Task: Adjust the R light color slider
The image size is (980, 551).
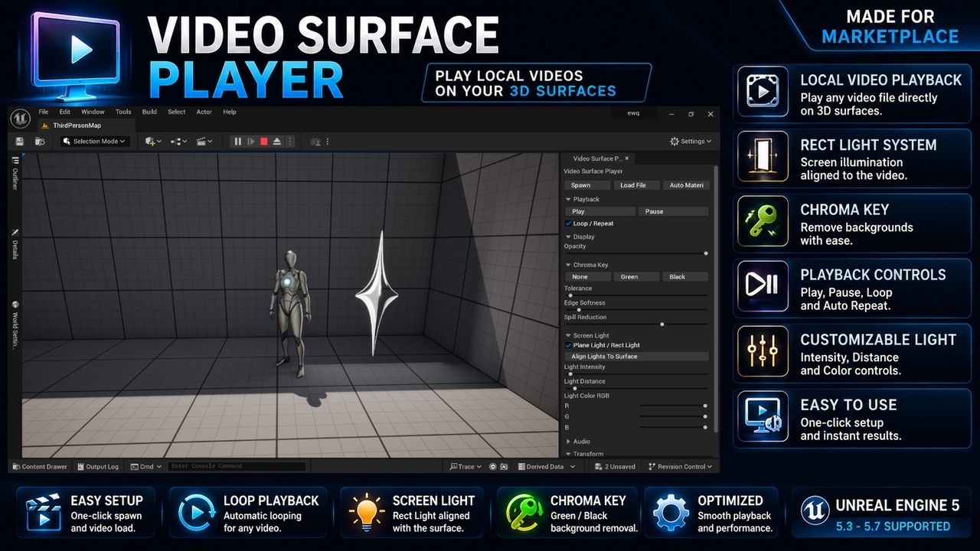Action: click(673, 406)
